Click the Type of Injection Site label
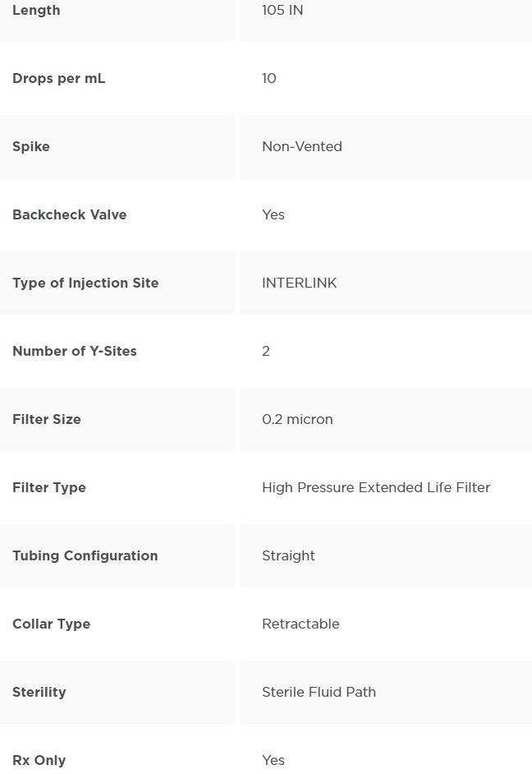The width and height of the screenshot is (532, 774). tap(85, 283)
